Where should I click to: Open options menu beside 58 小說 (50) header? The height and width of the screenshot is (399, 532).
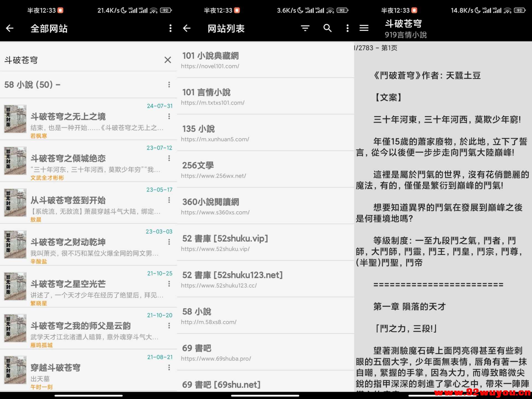tap(169, 85)
